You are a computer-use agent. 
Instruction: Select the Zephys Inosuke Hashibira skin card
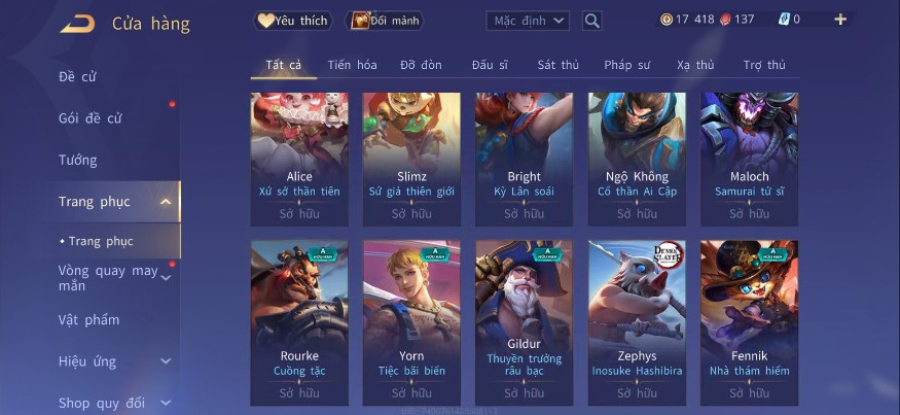[x=637, y=323]
